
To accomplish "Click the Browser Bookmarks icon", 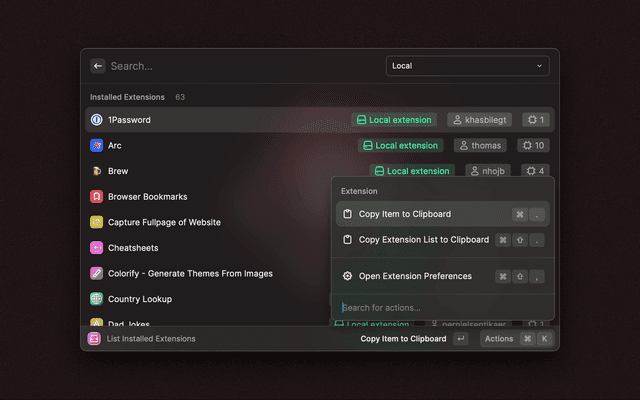I will pos(96,197).
